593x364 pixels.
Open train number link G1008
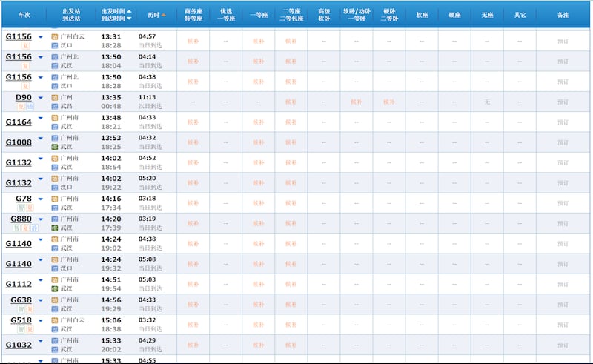(19, 142)
